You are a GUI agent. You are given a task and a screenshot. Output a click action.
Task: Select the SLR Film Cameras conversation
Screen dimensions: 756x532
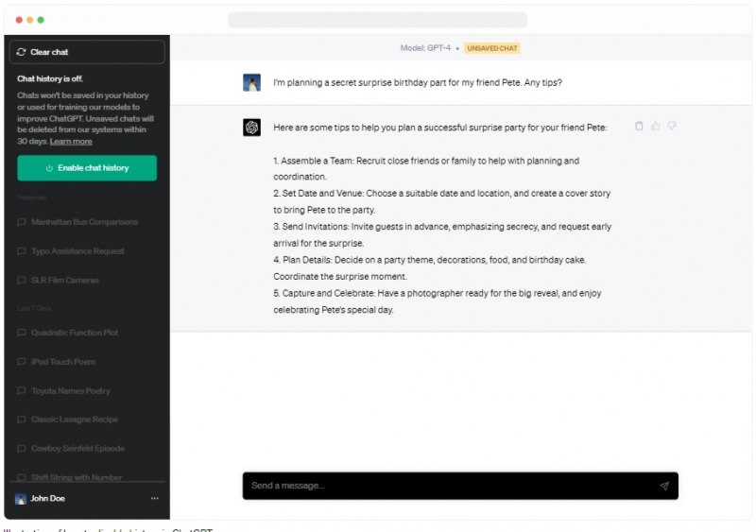[x=64, y=281]
